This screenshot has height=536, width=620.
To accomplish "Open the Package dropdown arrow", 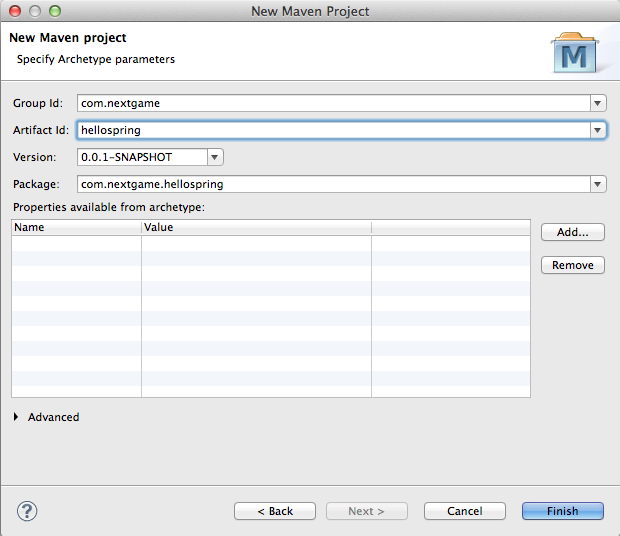I will point(597,184).
